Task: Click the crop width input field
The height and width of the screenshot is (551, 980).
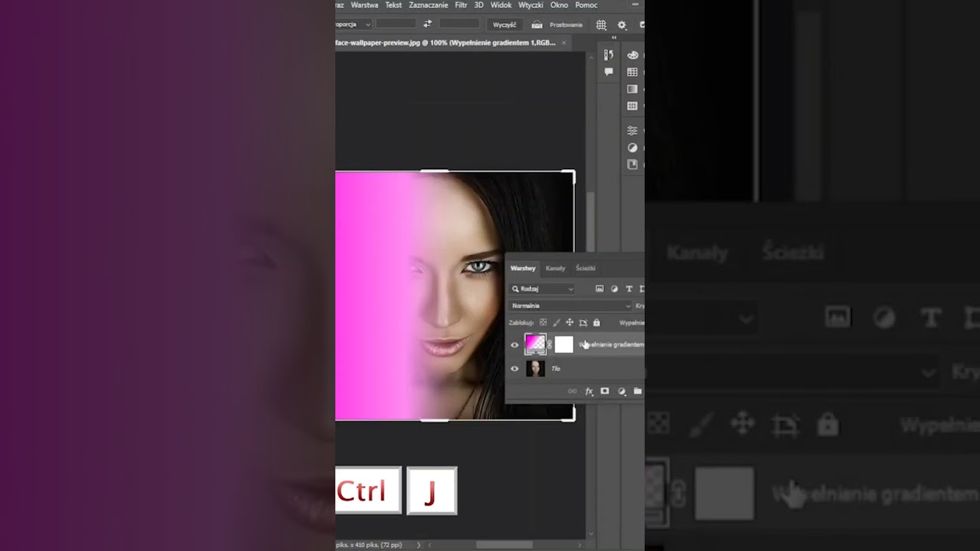Action: [396, 24]
